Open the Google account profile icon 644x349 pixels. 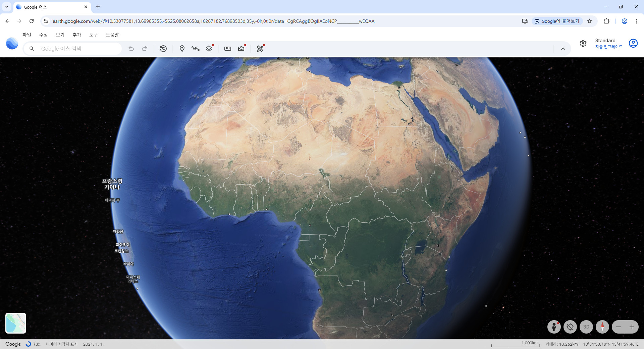click(633, 43)
